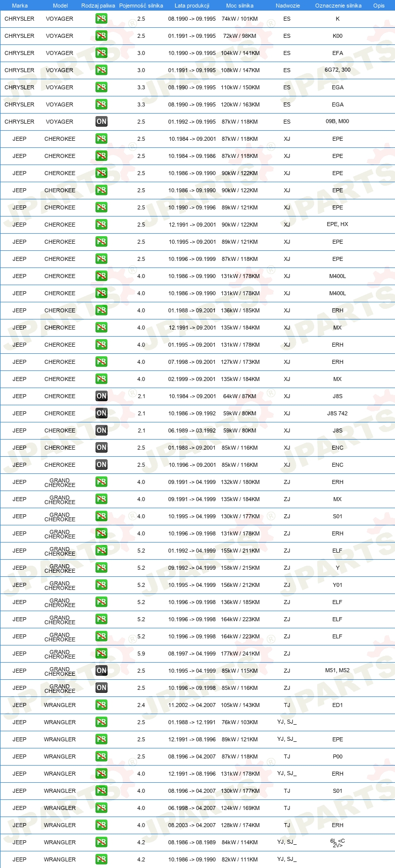Click ON diesel icon in Cherokee ENC 10.1996 -> 09.2001 row

(102, 465)
